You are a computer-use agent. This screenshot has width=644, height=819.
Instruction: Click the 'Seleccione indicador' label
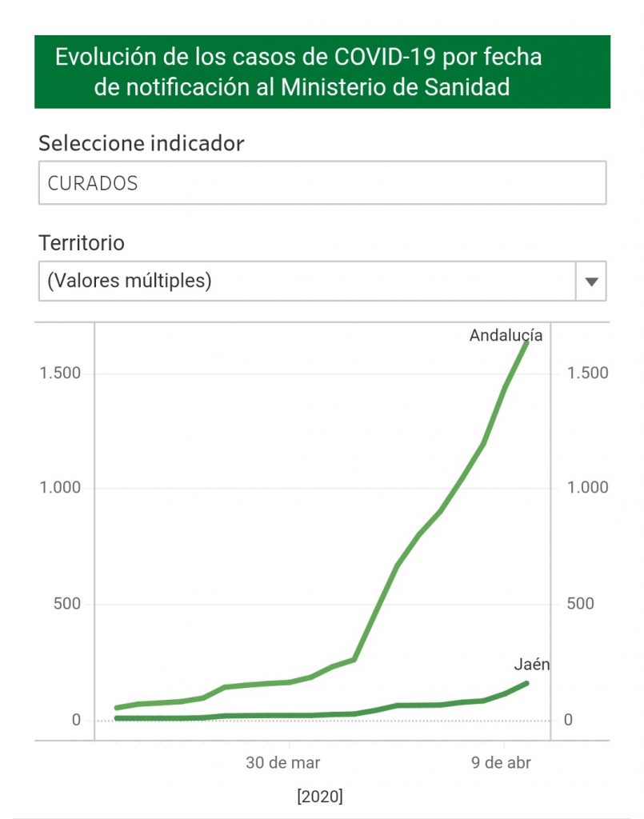tap(141, 143)
